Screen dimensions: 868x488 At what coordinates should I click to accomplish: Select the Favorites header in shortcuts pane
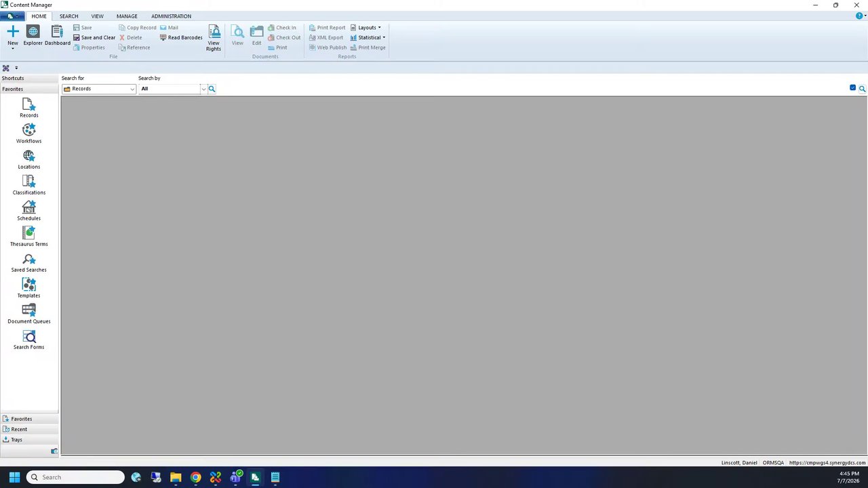(29, 89)
